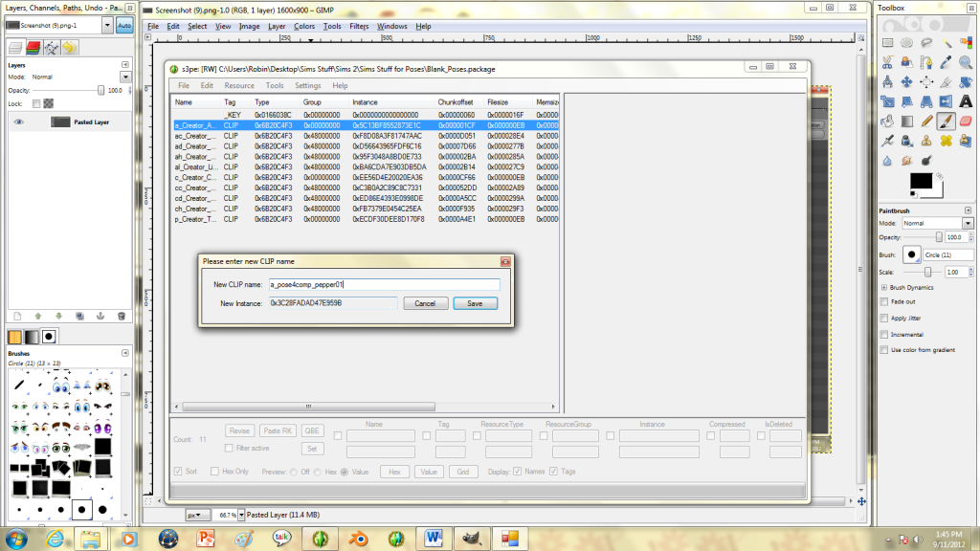Enable the Apply Jitter checkbox
This screenshot has width=980, height=551.
click(883, 318)
